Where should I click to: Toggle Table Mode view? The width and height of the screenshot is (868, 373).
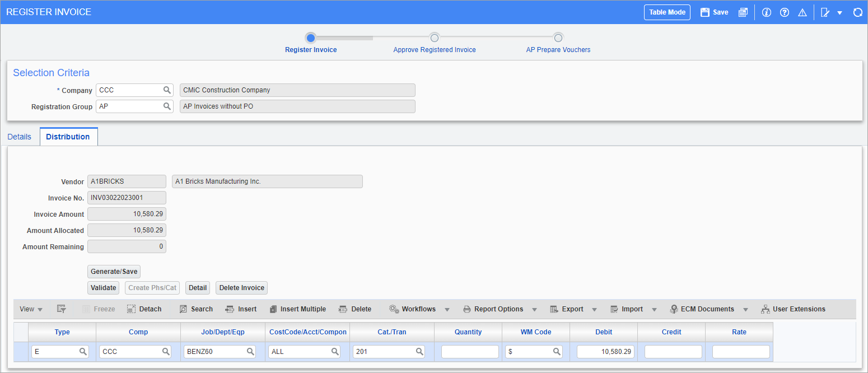click(x=667, y=12)
